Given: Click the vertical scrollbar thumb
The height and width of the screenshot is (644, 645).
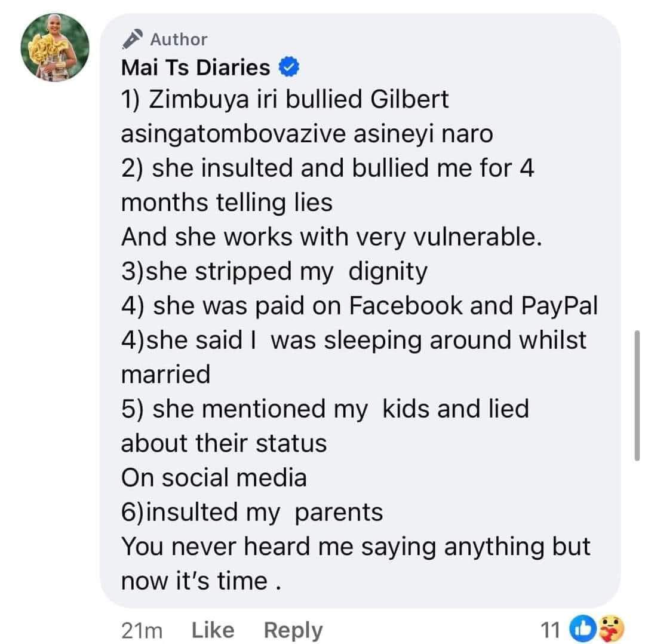Looking at the screenshot, I should coord(637,395).
